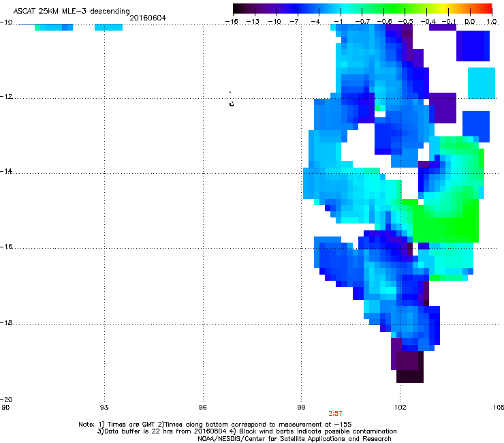The image size is (504, 443).
Task: Click the -0.1 label on color bar
Action: click(x=449, y=22)
